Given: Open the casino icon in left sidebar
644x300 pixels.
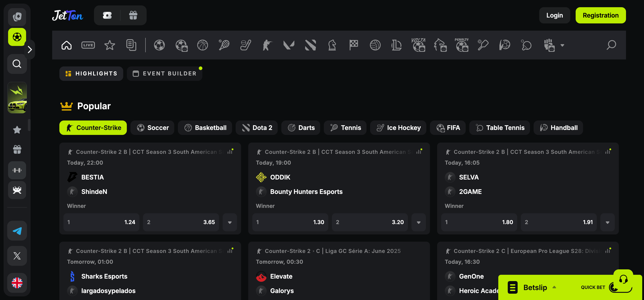Looking at the screenshot, I should click(x=17, y=17).
